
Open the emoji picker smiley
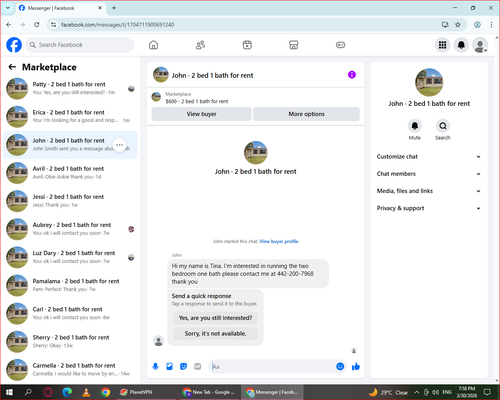click(x=340, y=367)
